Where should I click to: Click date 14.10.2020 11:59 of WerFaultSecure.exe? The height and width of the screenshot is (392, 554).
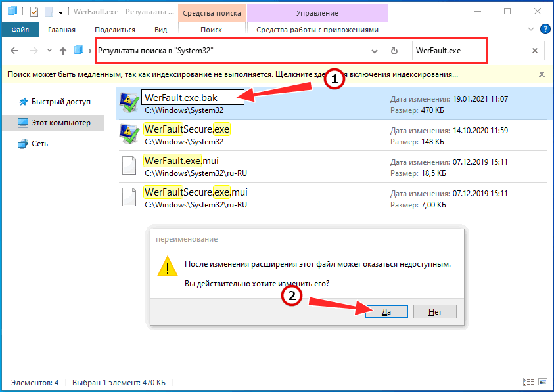pos(480,131)
